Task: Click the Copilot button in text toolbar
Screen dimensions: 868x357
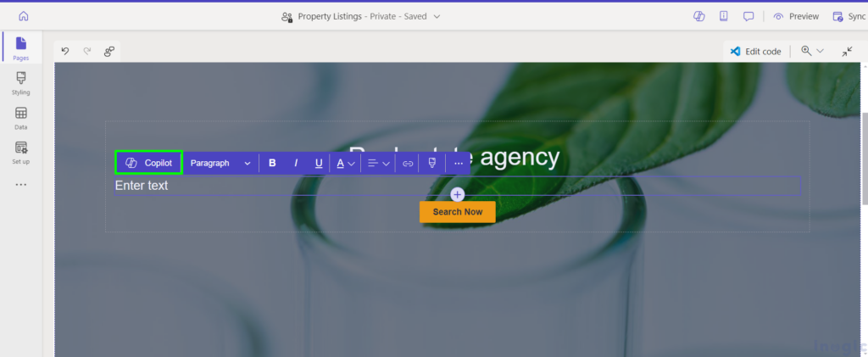Action: click(x=148, y=163)
